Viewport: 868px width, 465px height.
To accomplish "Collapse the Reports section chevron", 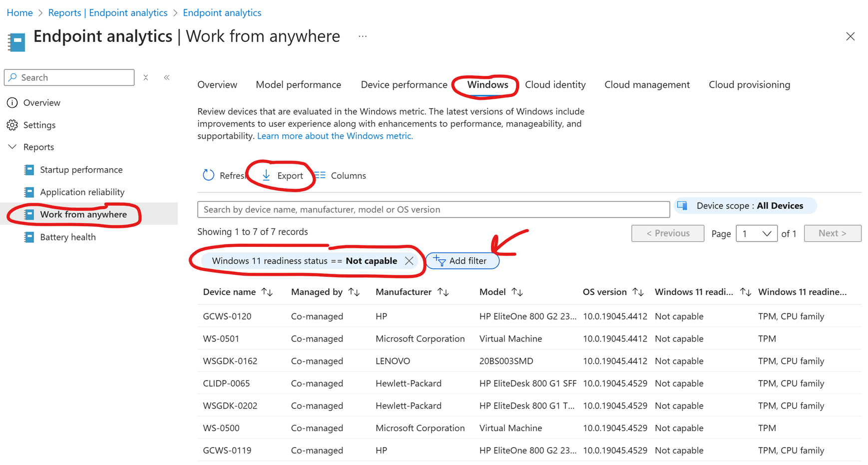I will 12,147.
